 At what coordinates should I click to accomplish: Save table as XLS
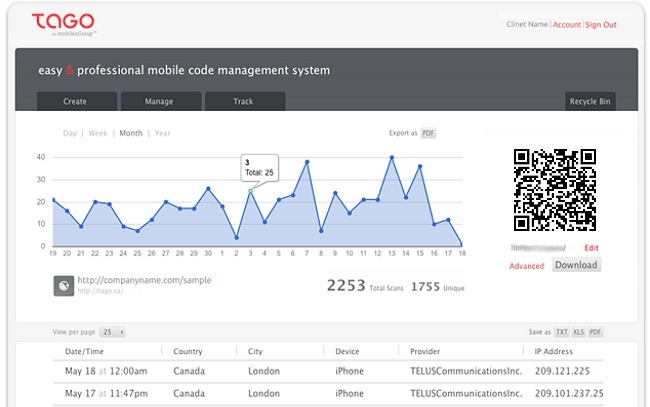click(578, 331)
